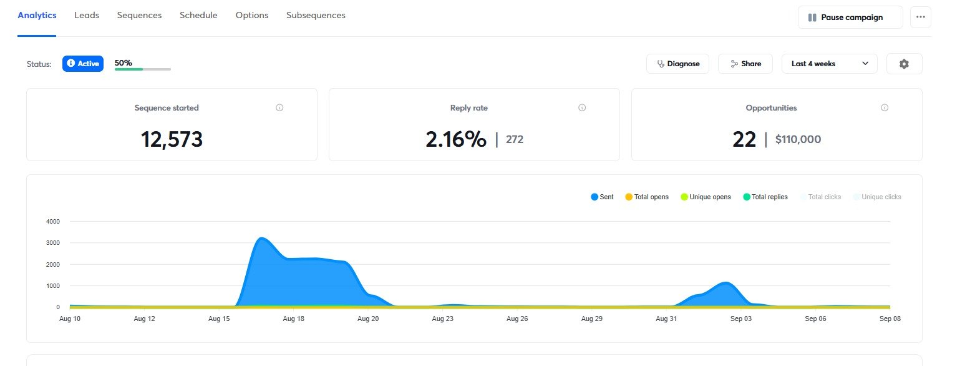Open the Analytics tab
Screen dimensions: 980x366
[37, 15]
